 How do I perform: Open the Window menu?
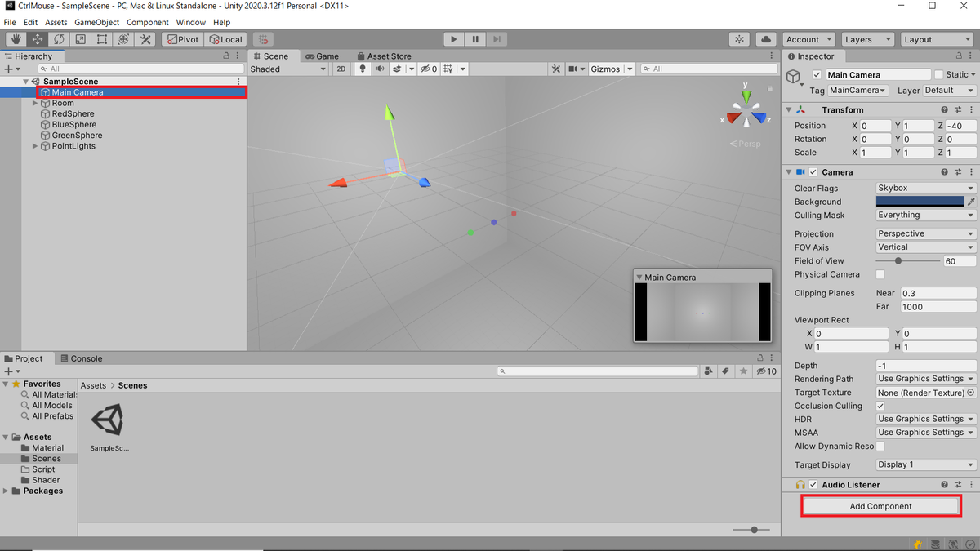point(191,22)
